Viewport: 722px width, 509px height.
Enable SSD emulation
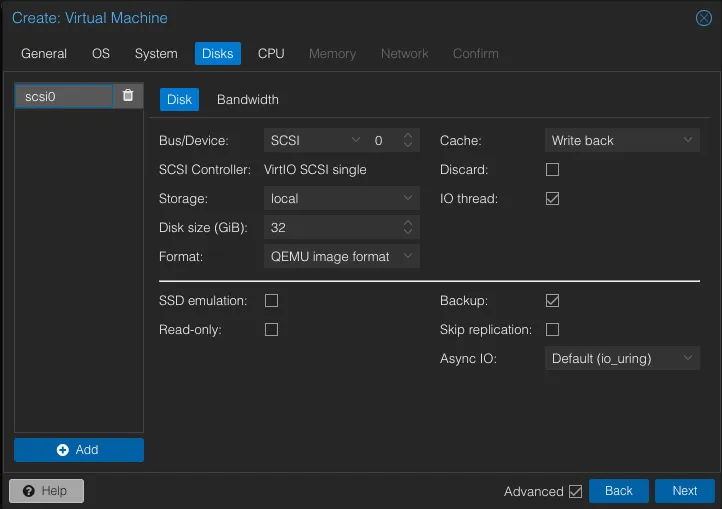tap(271, 301)
